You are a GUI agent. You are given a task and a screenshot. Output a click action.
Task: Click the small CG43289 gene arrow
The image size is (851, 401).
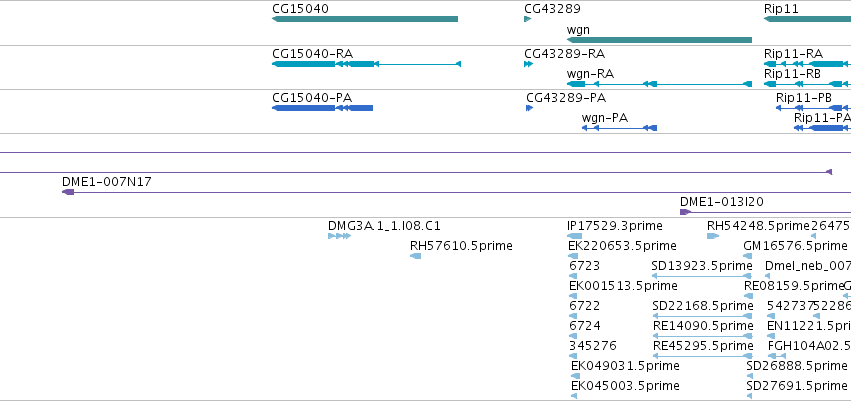click(x=528, y=19)
